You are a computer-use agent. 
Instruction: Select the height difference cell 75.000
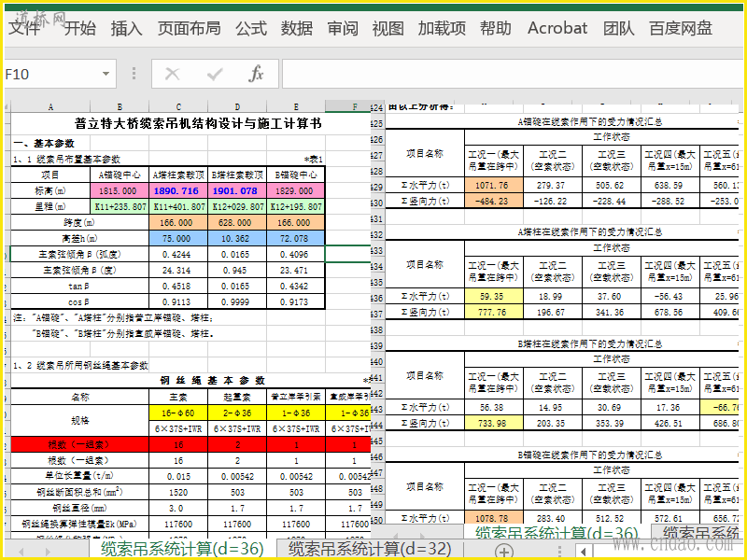tap(178, 238)
